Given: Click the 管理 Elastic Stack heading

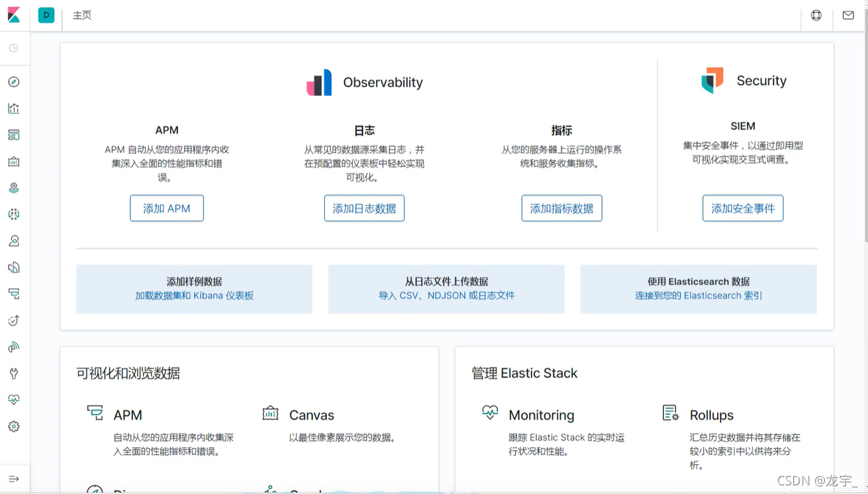Looking at the screenshot, I should (x=524, y=373).
